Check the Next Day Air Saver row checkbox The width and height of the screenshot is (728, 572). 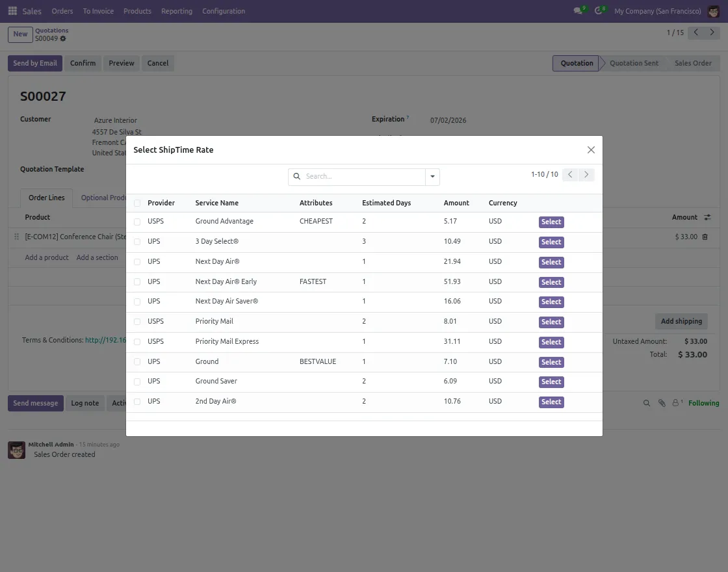(x=137, y=302)
